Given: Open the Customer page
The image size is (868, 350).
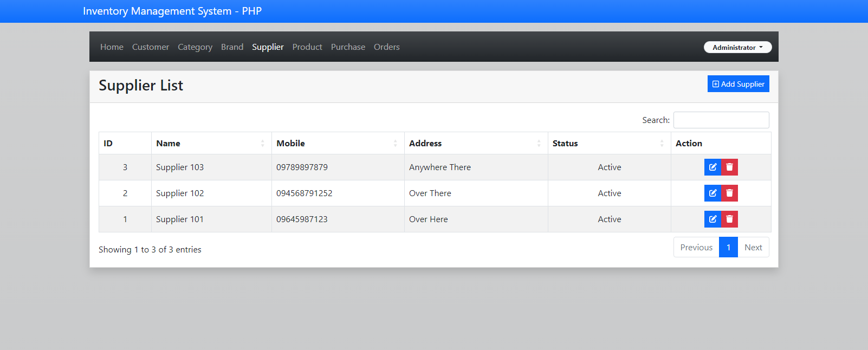Looking at the screenshot, I should pyautogui.click(x=151, y=47).
